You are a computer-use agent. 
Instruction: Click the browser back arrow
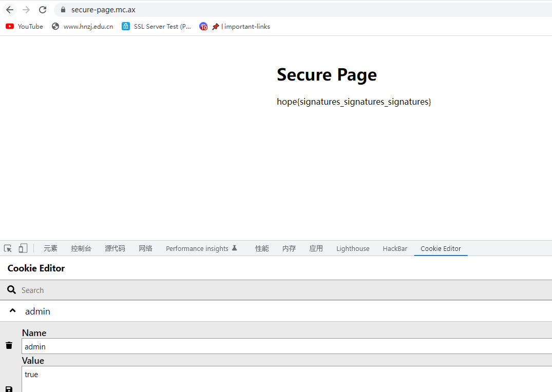pos(10,10)
